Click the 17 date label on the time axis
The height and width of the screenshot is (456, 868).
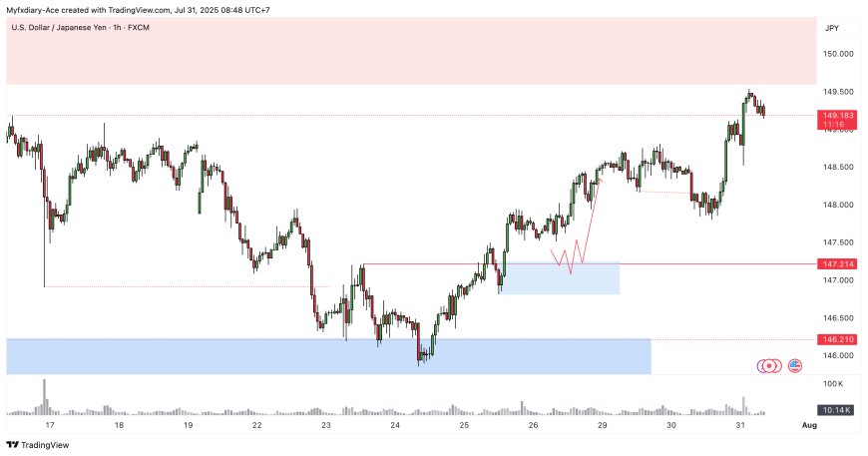click(x=49, y=425)
